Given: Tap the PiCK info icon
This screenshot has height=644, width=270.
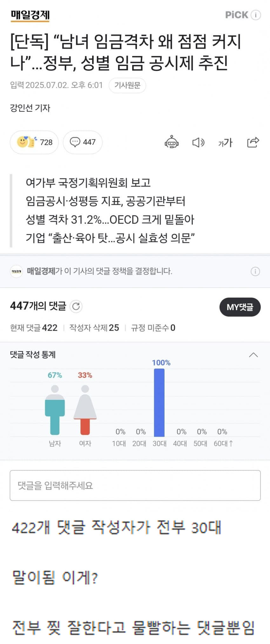Looking at the screenshot, I should (256, 15).
